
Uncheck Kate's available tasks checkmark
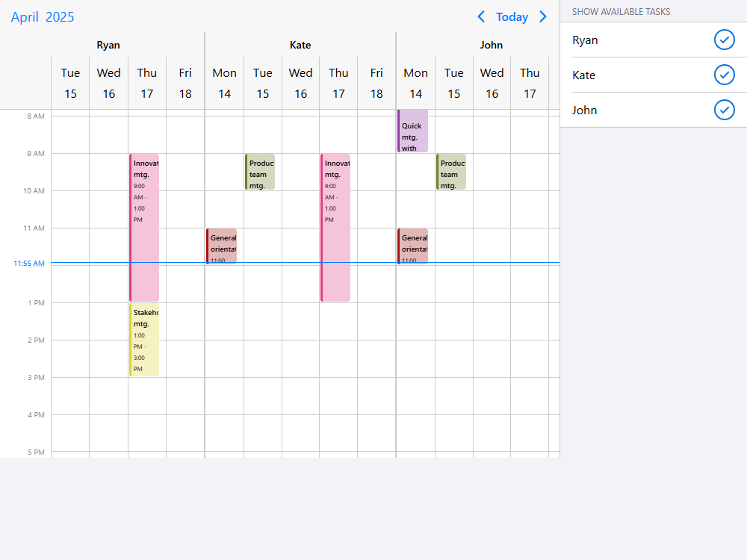point(724,75)
